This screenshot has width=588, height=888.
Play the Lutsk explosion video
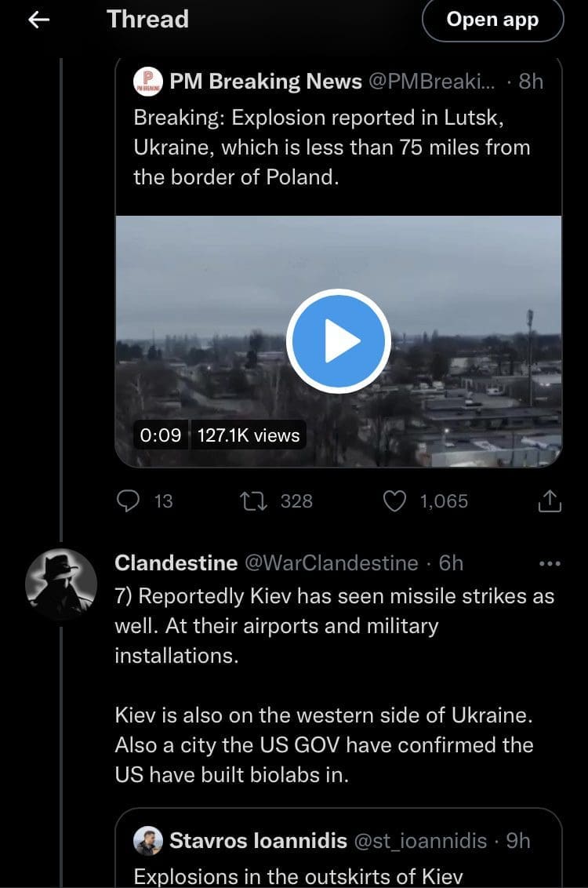point(338,341)
